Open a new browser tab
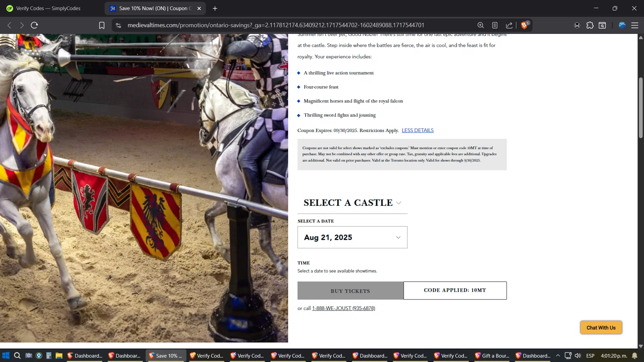644x362 pixels. (215, 9)
